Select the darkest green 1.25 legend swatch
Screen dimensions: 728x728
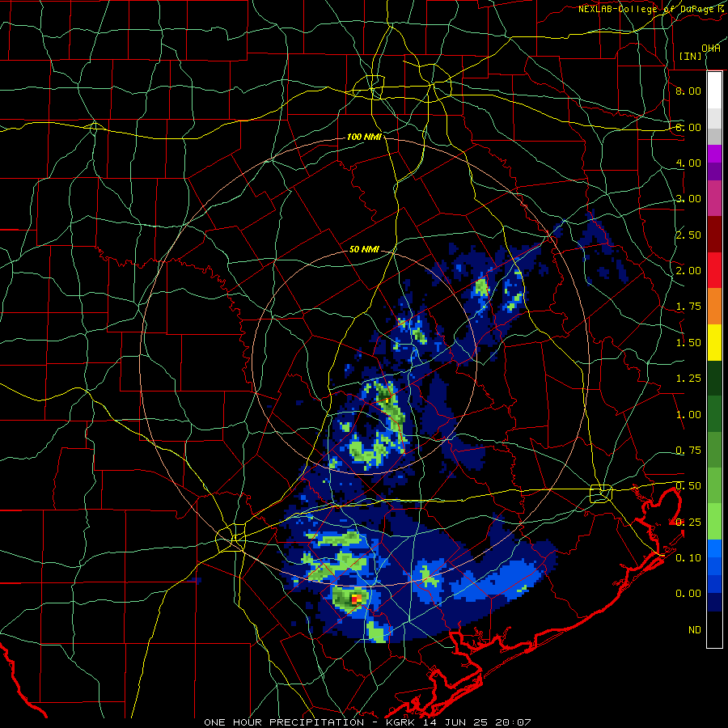coord(714,379)
